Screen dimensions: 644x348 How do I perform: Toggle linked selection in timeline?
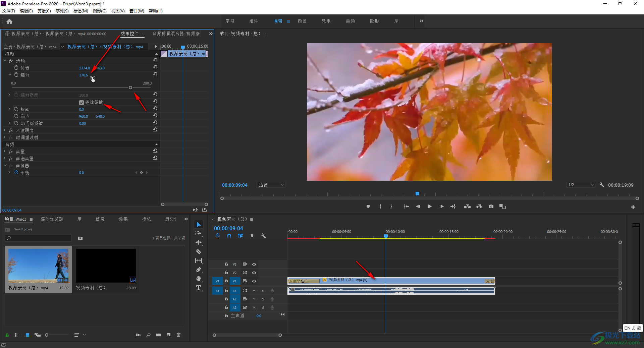(240, 236)
